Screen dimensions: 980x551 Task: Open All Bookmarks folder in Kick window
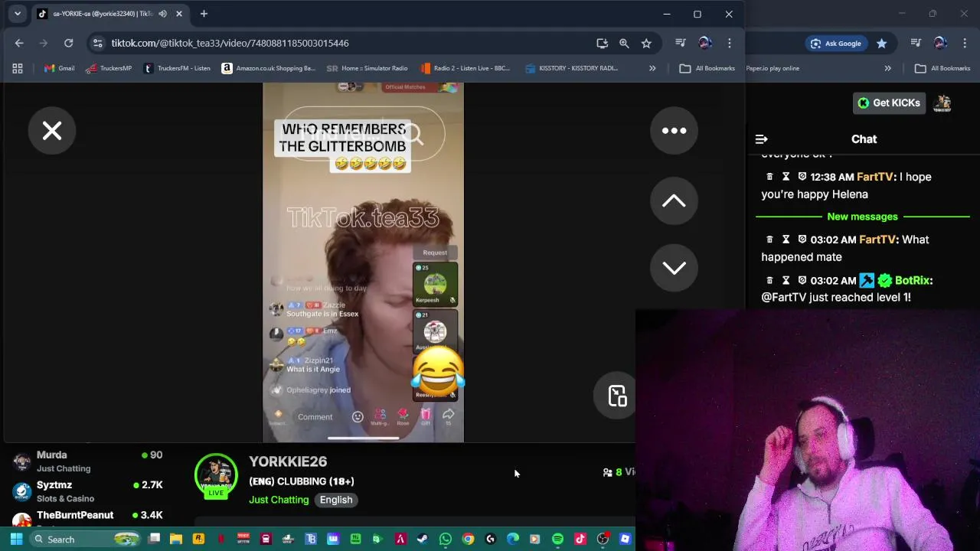point(942,68)
